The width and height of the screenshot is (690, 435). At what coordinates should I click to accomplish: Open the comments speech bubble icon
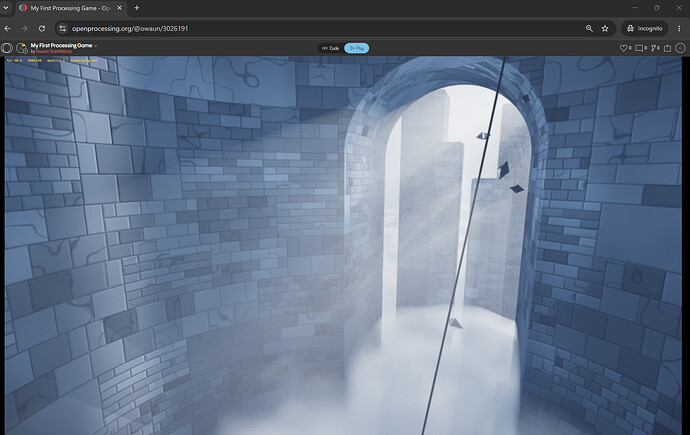point(641,48)
